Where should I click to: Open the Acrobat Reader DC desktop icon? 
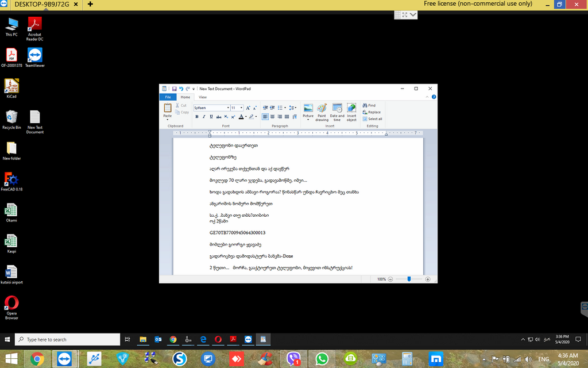point(34,29)
